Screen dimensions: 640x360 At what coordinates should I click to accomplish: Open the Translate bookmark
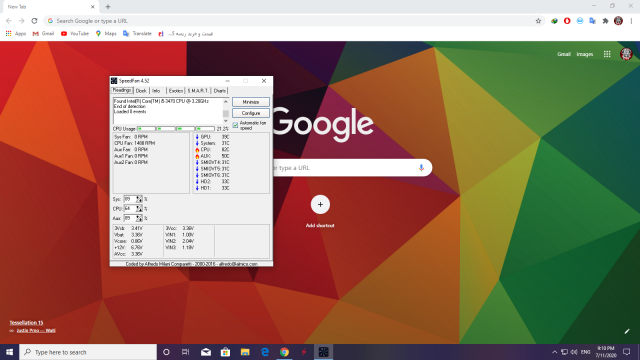tap(137, 33)
